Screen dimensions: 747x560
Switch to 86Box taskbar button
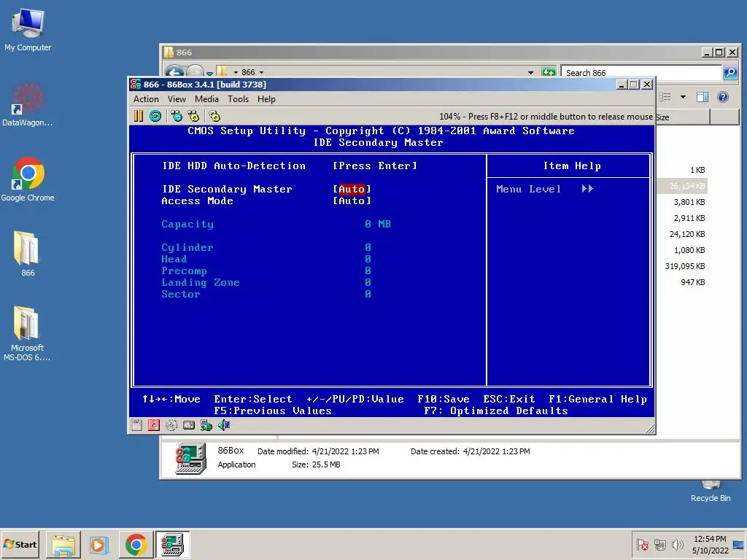[172, 545]
